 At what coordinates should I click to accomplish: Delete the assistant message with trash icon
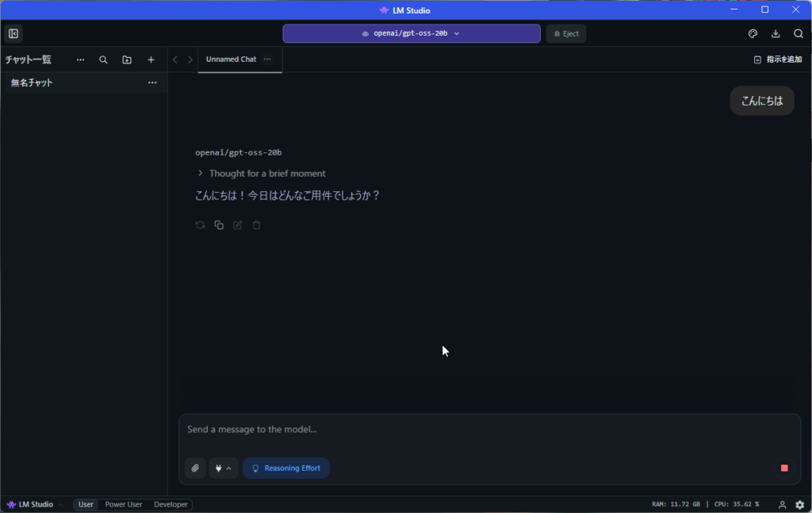pyautogui.click(x=256, y=225)
